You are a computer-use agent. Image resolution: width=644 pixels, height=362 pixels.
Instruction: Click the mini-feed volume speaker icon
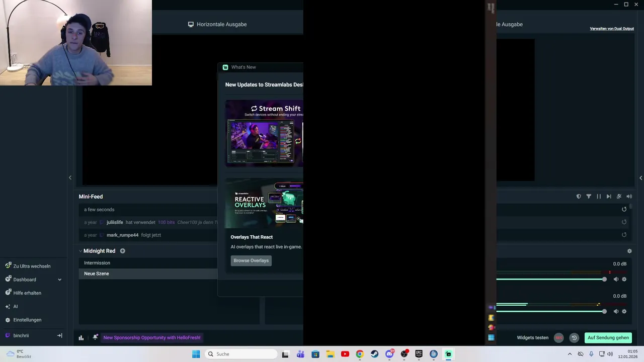[629, 197]
